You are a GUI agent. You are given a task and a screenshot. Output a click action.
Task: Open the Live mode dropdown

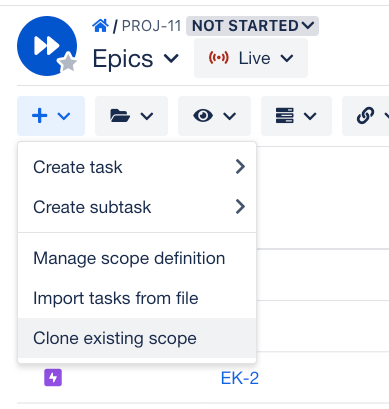[251, 58]
